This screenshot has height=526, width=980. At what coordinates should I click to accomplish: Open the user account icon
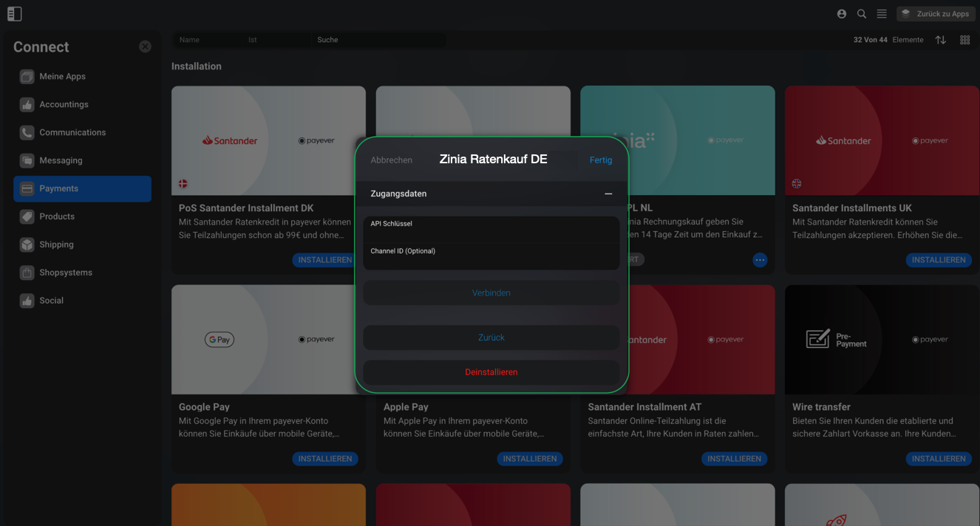pos(842,14)
